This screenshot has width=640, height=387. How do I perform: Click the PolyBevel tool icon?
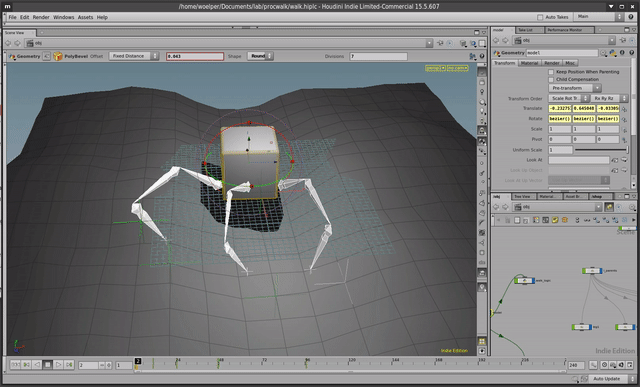pos(58,56)
